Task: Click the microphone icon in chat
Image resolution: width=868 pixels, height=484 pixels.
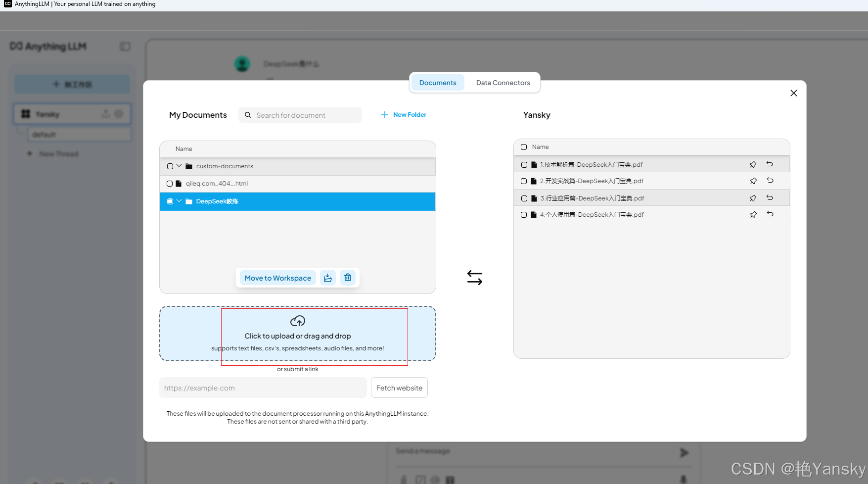Action: [684, 479]
